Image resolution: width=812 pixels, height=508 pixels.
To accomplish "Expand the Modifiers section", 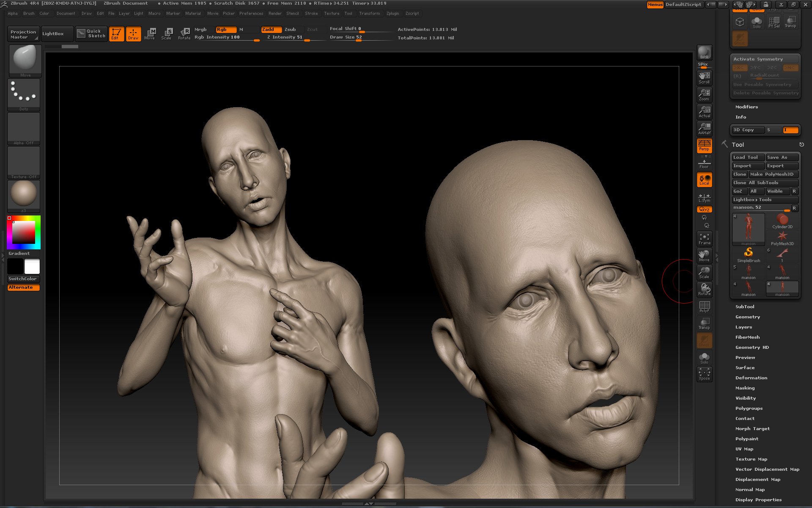I will [x=746, y=107].
